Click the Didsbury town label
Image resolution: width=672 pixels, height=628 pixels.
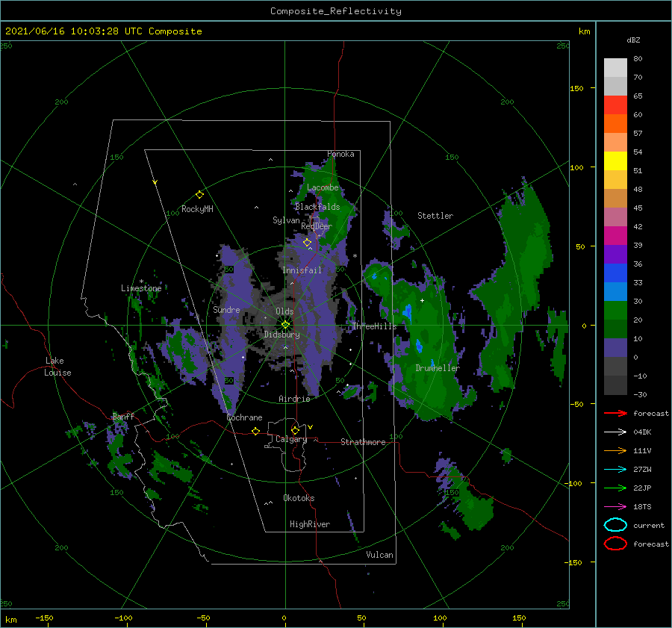[x=281, y=335]
